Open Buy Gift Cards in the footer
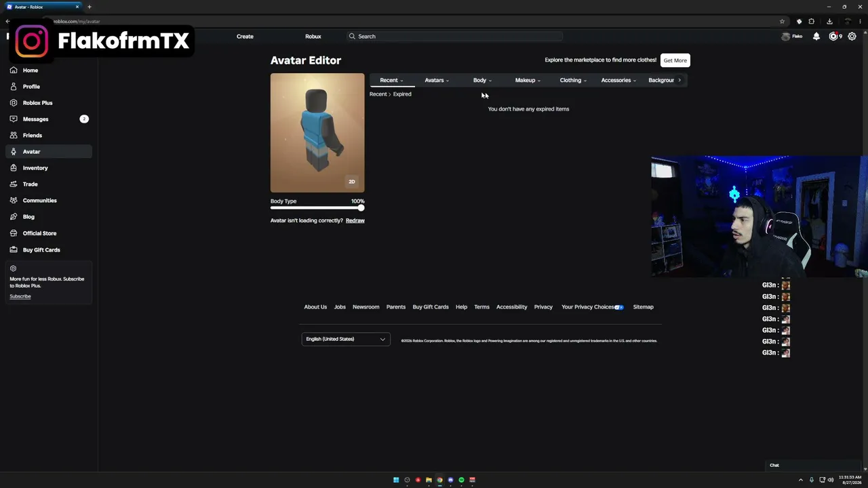The height and width of the screenshot is (488, 868). tap(431, 307)
